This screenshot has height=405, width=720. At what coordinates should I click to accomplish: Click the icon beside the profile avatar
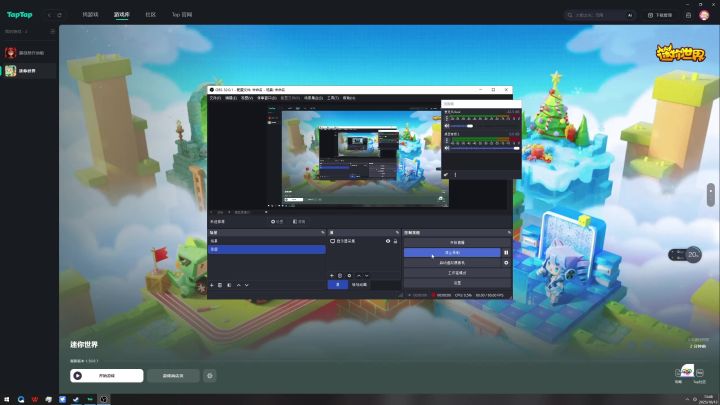coord(688,15)
